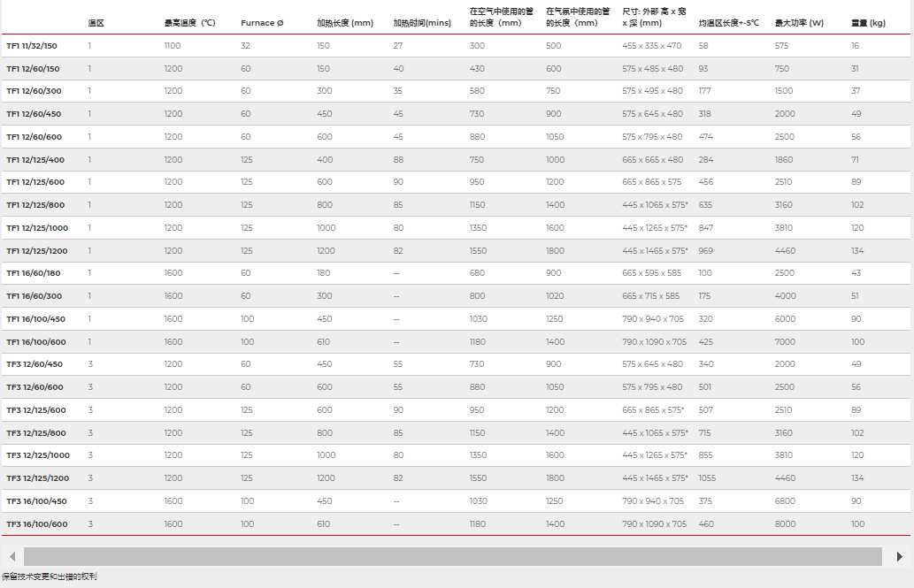Select the TF3 12/125/1200 model name

pos(37,477)
